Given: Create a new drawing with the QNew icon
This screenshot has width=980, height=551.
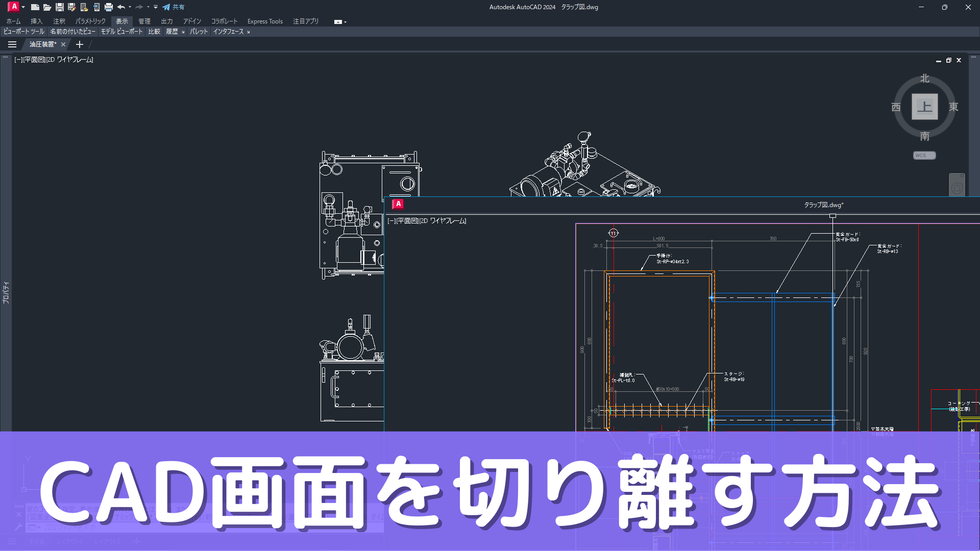Looking at the screenshot, I should (35, 7).
